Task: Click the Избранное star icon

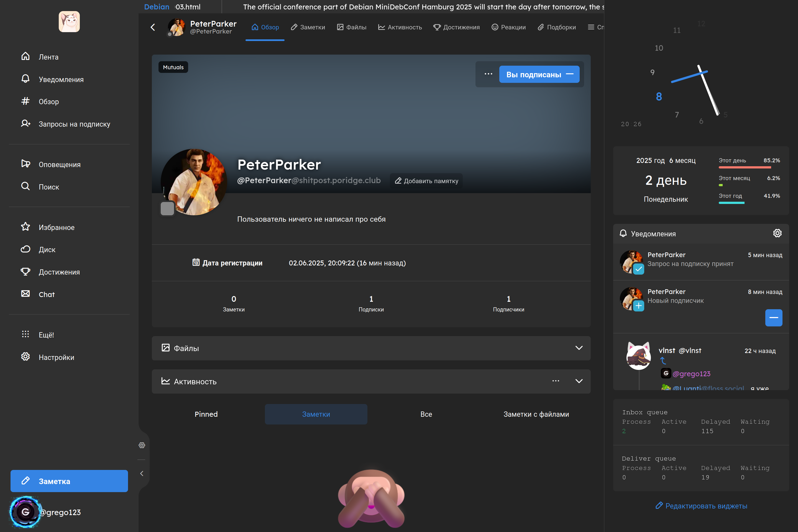Action: pos(25,227)
